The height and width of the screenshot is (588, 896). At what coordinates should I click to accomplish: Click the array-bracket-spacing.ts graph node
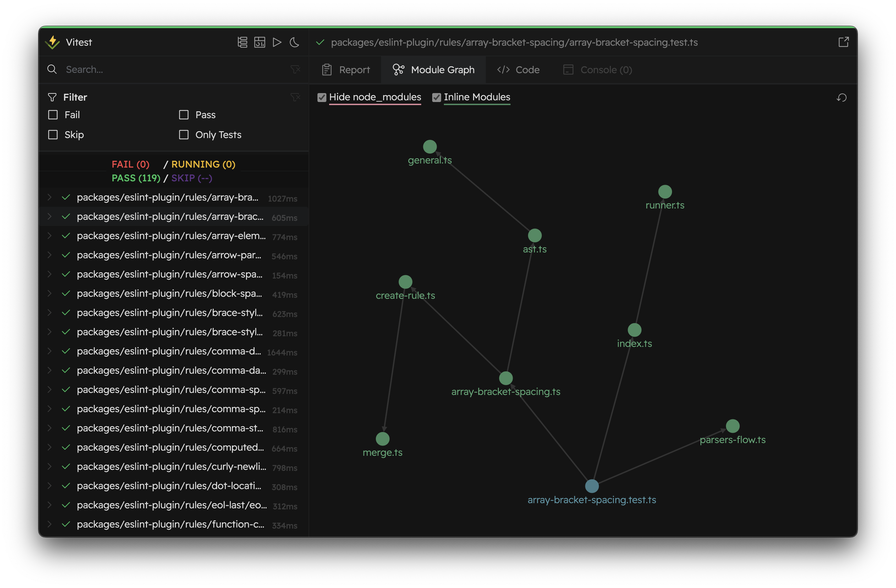[x=506, y=378]
